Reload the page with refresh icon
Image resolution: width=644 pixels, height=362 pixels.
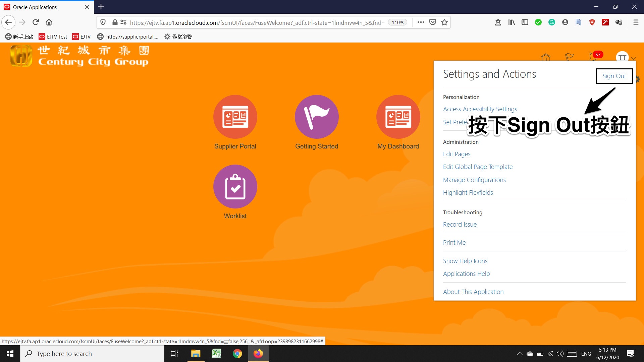click(36, 22)
